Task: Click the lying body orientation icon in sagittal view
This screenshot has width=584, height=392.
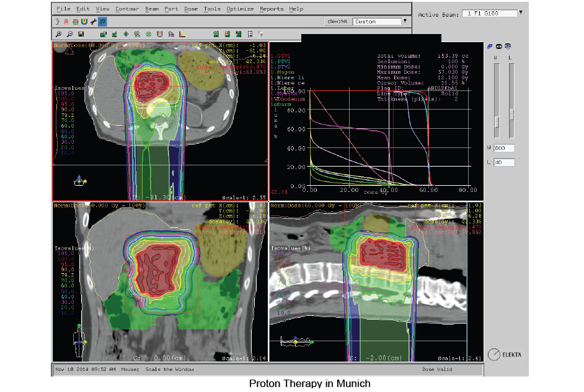Action: 296,341
